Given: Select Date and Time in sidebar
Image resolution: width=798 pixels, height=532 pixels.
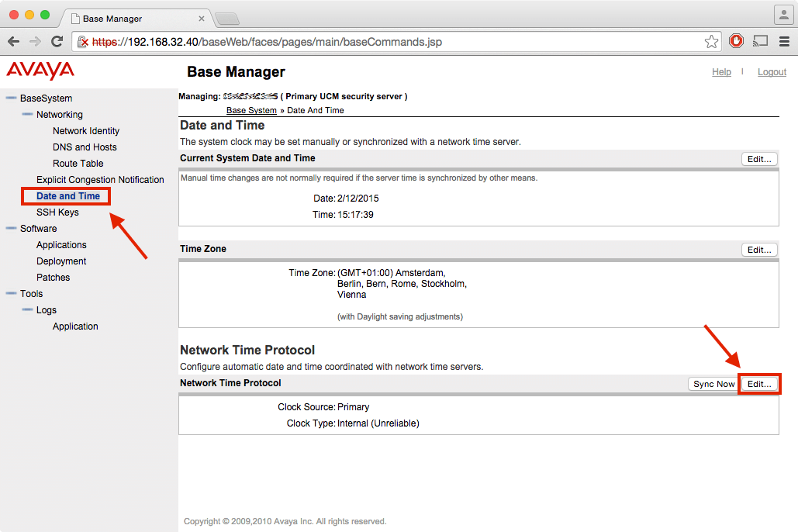Looking at the screenshot, I should pos(68,196).
